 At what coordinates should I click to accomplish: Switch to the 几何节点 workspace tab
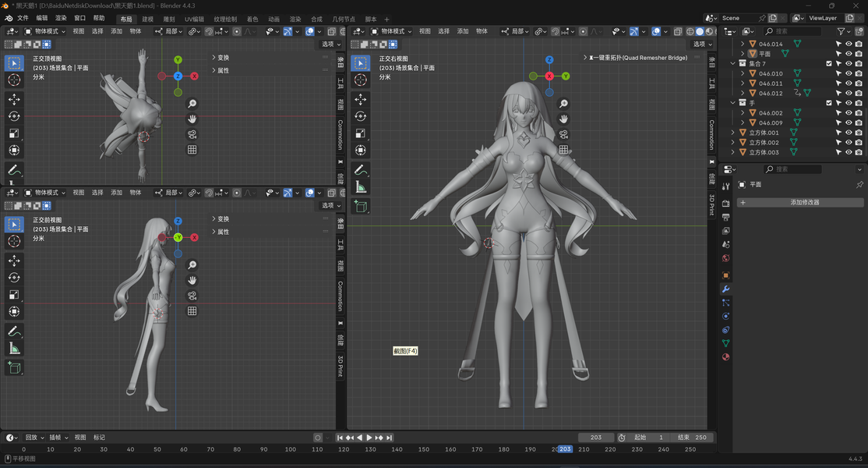tap(344, 19)
